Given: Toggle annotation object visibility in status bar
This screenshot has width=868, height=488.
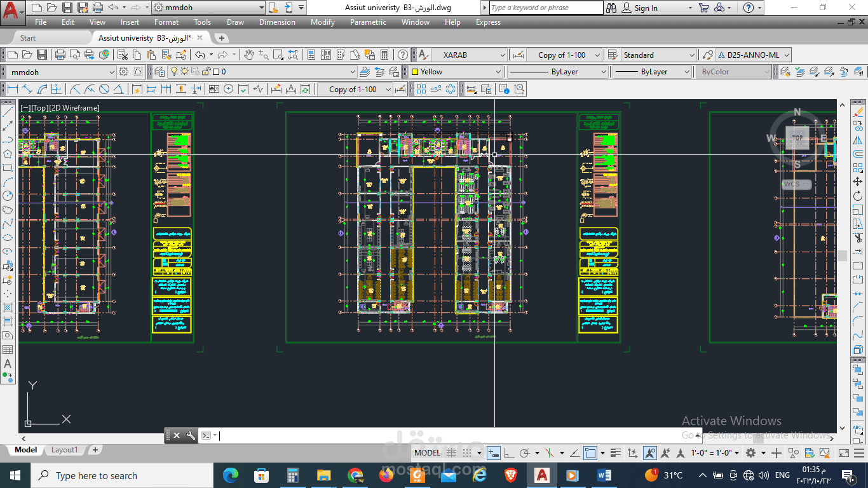Looking at the screenshot, I should (x=649, y=453).
